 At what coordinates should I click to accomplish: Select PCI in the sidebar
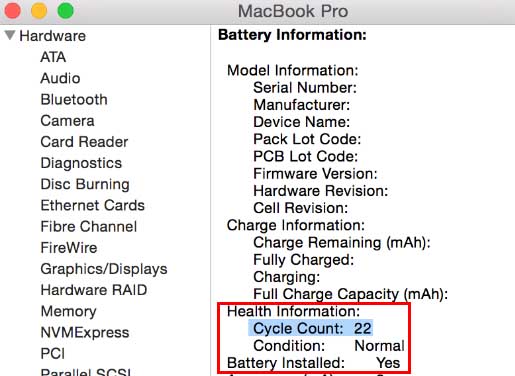[52, 354]
